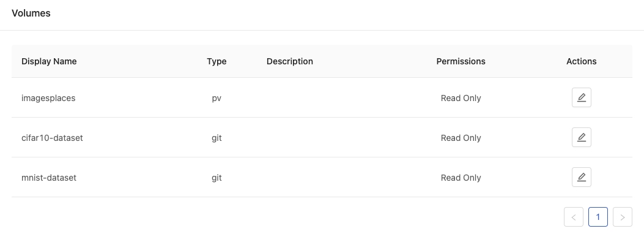Image resolution: width=644 pixels, height=234 pixels.
Task: Go to the previous page arrow
Action: point(573,217)
